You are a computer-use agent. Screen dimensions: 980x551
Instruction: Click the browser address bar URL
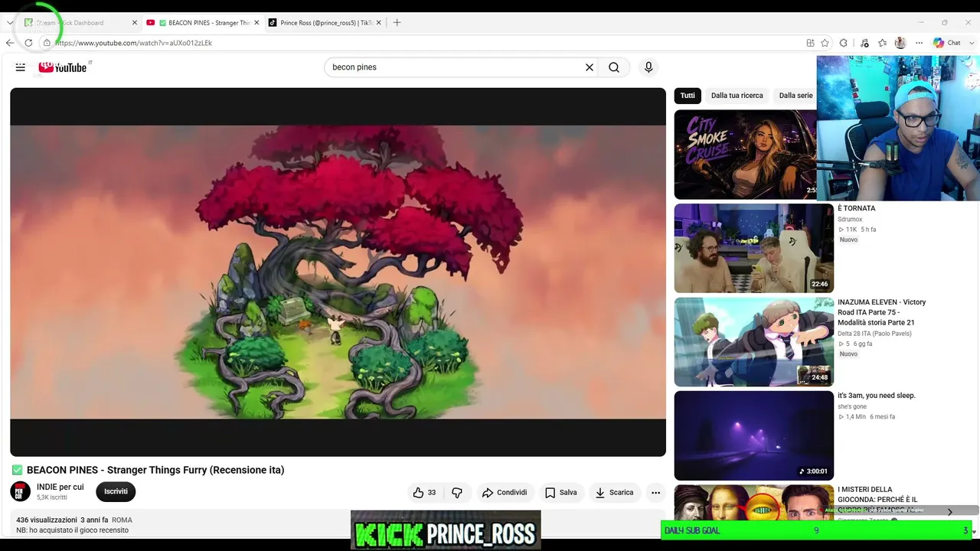coord(134,43)
